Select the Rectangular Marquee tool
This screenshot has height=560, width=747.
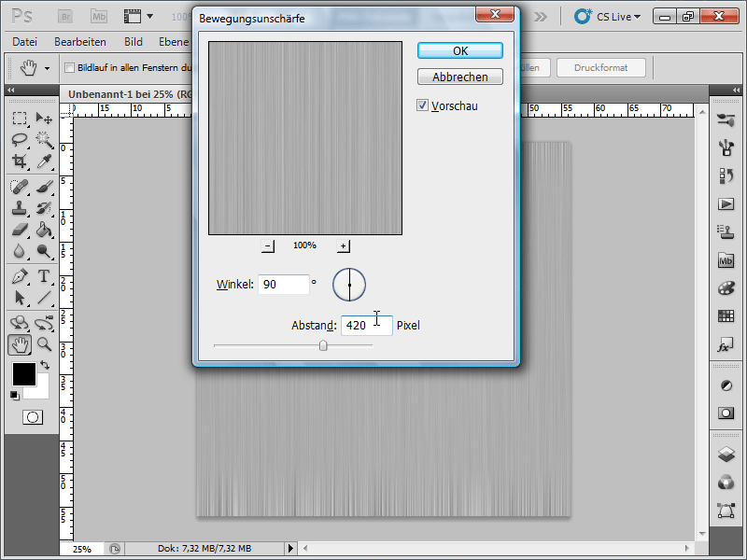20,118
